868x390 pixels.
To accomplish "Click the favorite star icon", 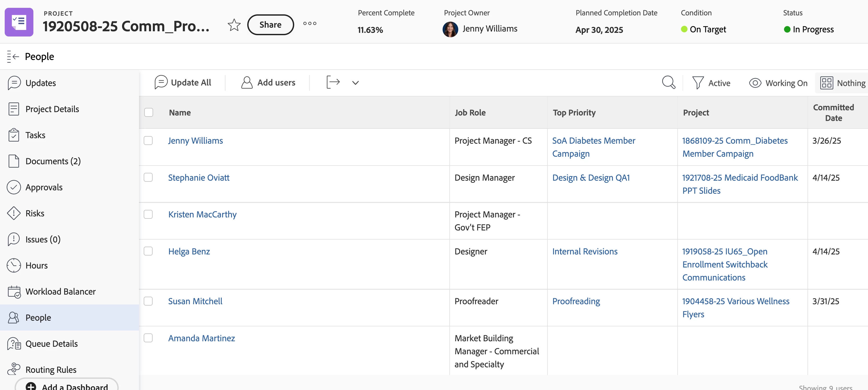I will click(x=234, y=25).
